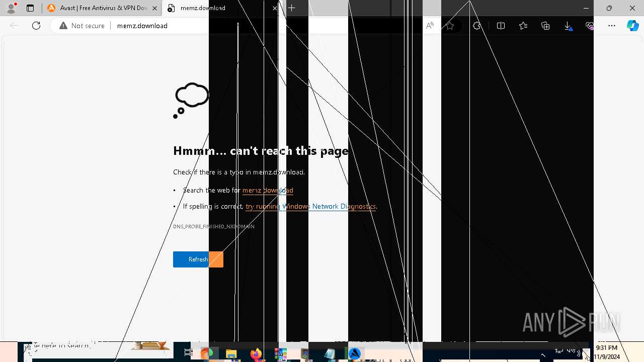Add page to favorites star icon
This screenshot has height=362, width=644.
(450, 26)
